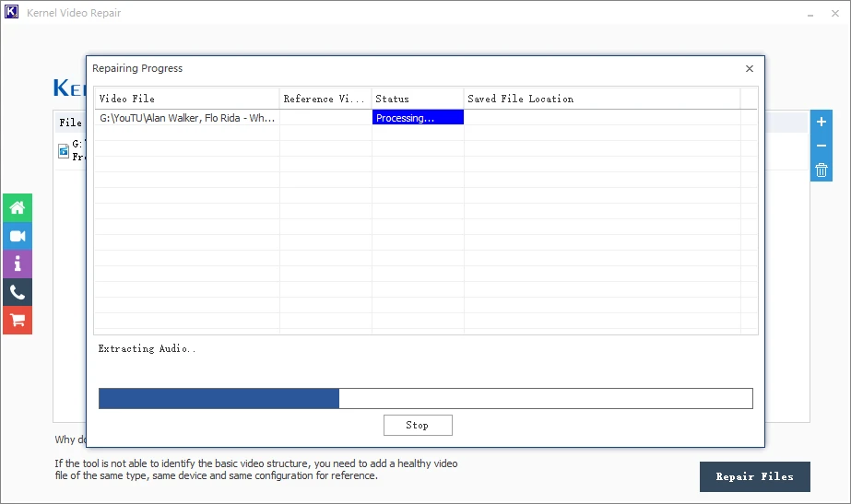Click the red shopping cart icon
This screenshot has width=851, height=504.
coord(17,320)
